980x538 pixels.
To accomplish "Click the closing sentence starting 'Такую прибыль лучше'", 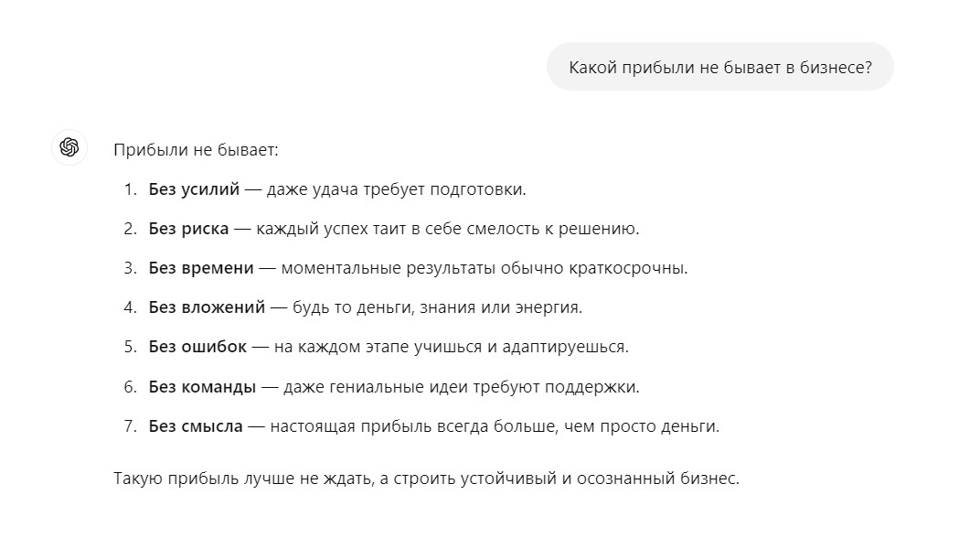I will [x=426, y=479].
